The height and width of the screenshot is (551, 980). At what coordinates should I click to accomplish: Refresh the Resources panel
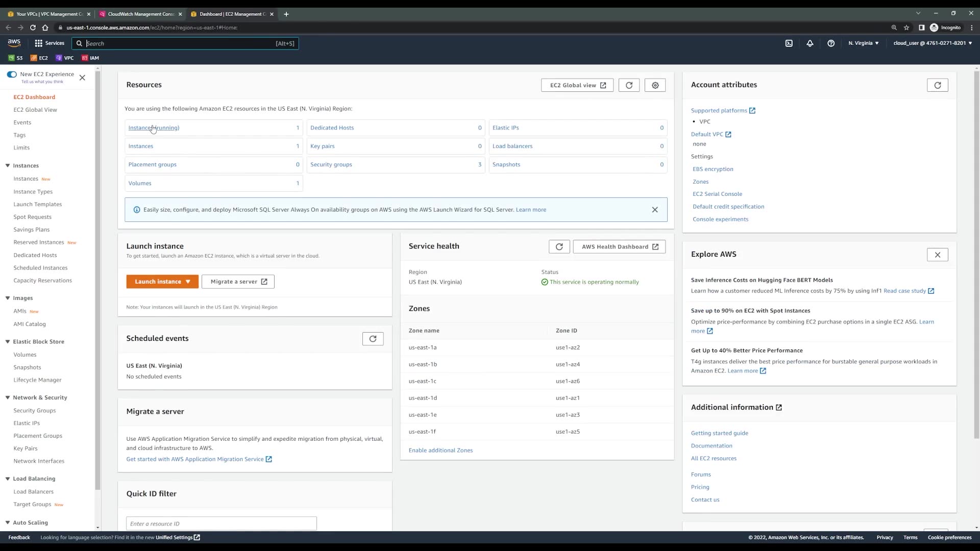(x=629, y=85)
